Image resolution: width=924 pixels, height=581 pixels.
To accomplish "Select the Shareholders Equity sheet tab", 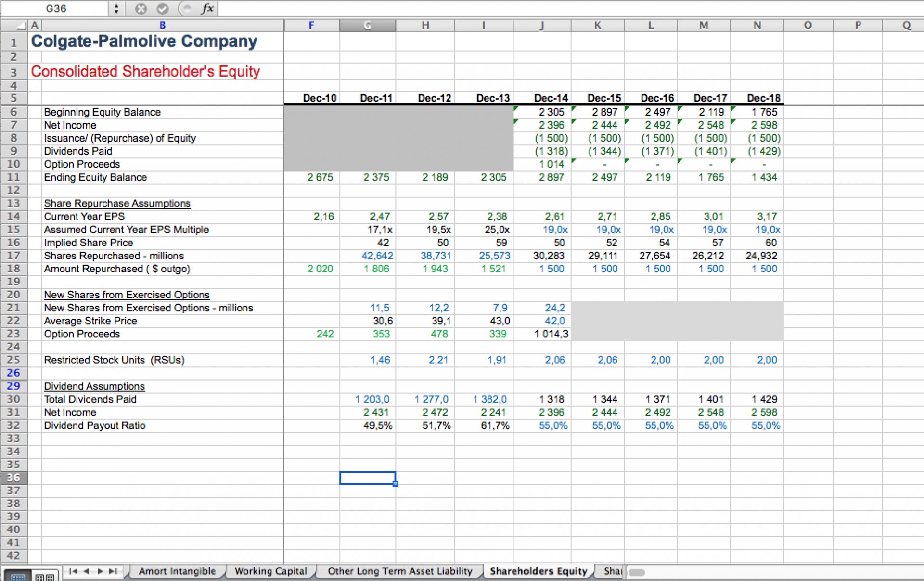I will 539,571.
